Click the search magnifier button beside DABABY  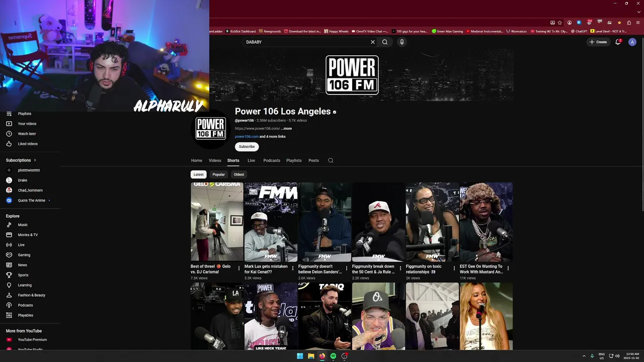pos(385,42)
